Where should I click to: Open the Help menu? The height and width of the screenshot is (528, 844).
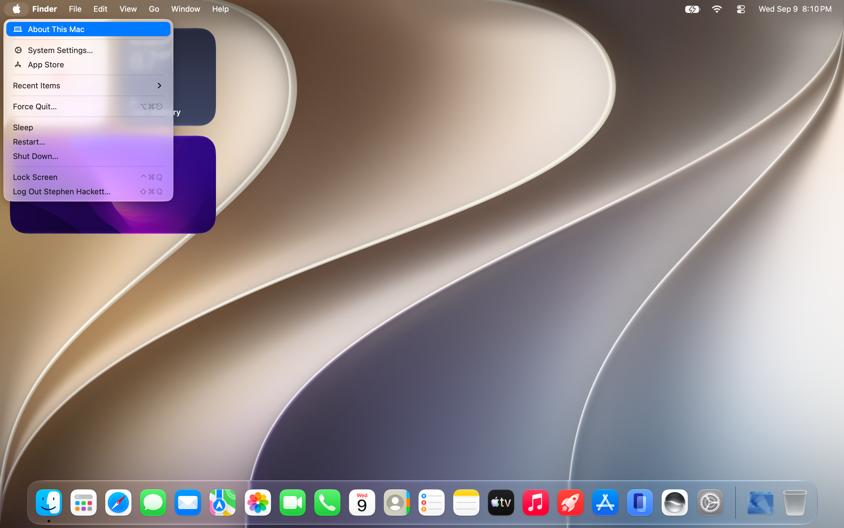click(x=220, y=9)
